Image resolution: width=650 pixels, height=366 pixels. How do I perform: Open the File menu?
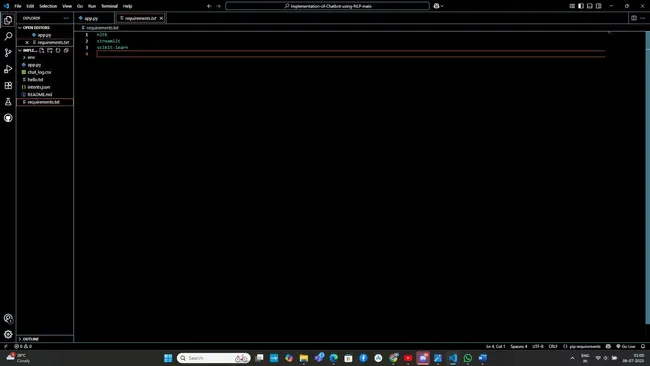18,6
